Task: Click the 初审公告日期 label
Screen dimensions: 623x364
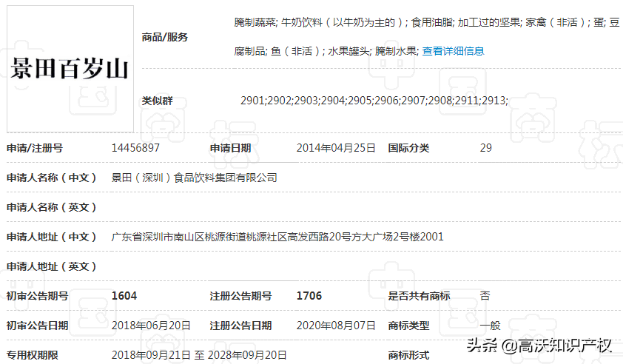Action: 37,326
